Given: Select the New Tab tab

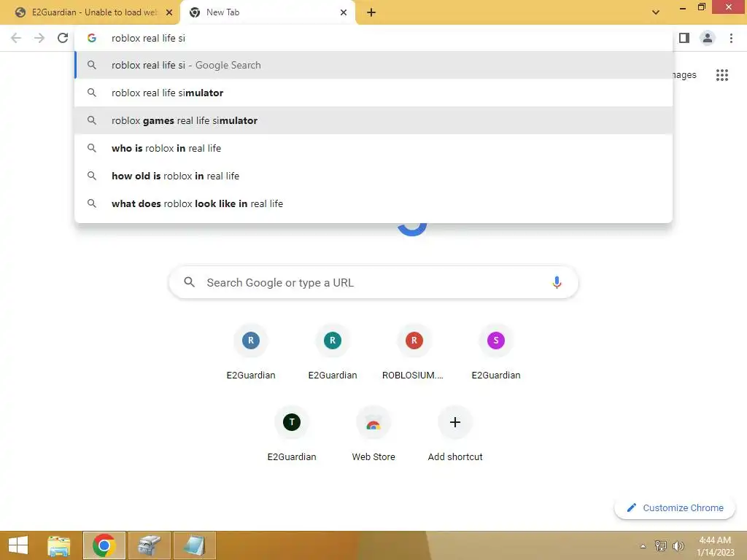Looking at the screenshot, I should coord(267,12).
